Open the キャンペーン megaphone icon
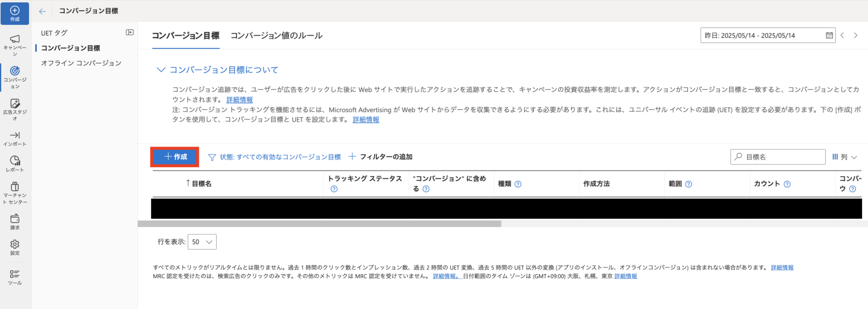The height and width of the screenshot is (309, 868). pos(15,39)
